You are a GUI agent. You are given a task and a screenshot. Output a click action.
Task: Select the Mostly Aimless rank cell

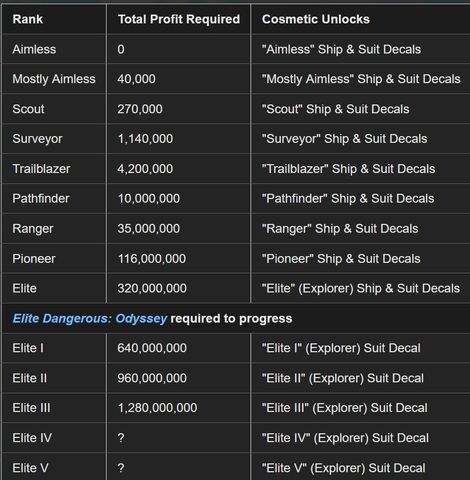pos(54,79)
